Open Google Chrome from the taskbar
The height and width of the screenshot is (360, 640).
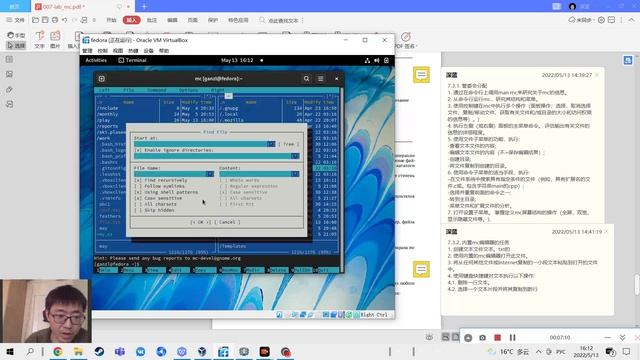click(x=58, y=351)
